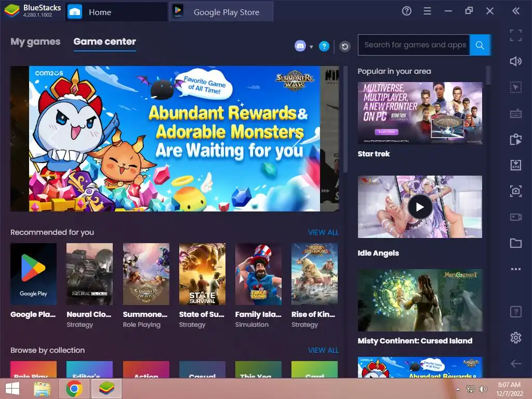Open the Google Play recommended app
Viewport: 532px width, 399px height.
click(x=33, y=274)
